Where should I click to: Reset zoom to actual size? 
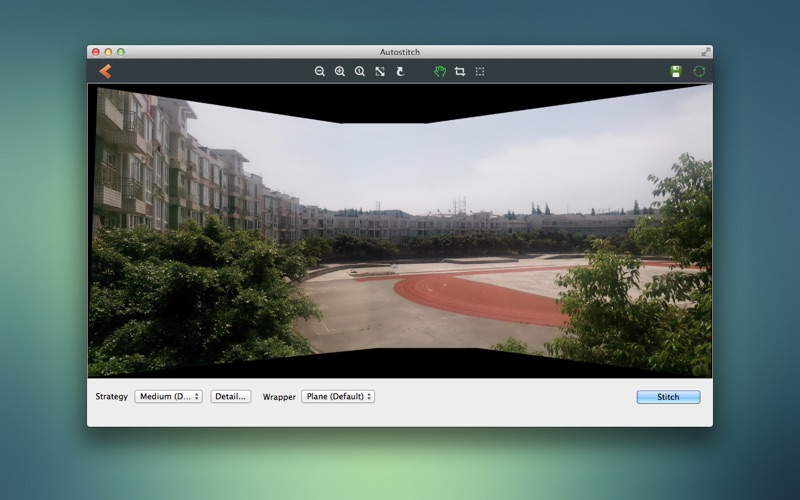[x=360, y=71]
